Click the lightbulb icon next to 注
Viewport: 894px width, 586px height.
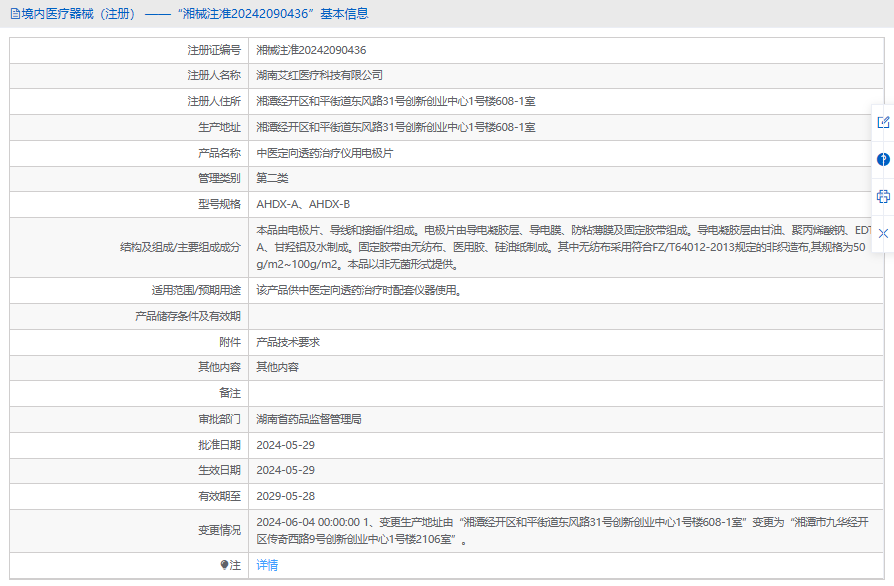pyautogui.click(x=224, y=565)
